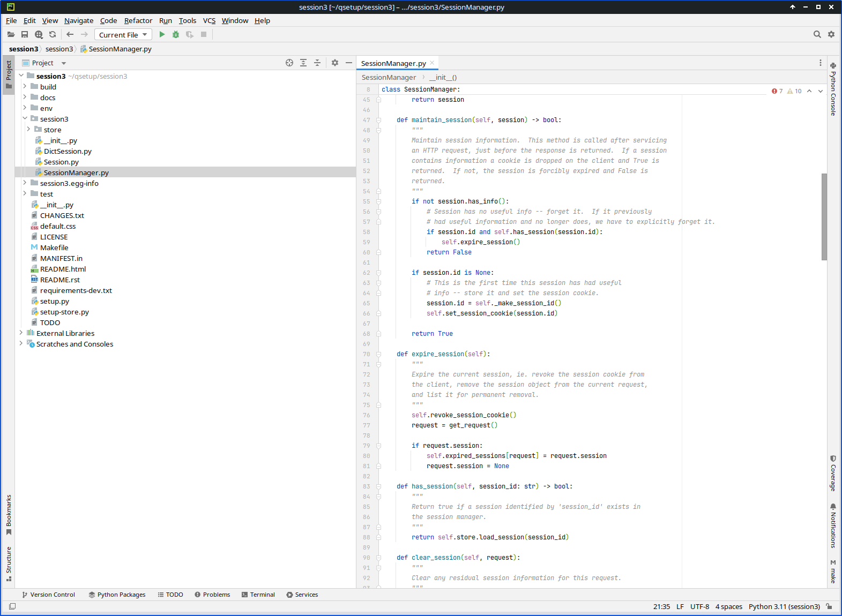
Task: Close the SessionManager.py tab
Action: point(432,63)
